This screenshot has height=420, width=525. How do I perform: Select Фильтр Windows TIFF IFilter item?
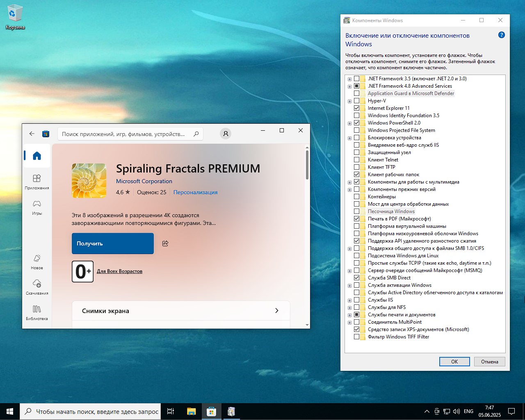[x=398, y=337]
